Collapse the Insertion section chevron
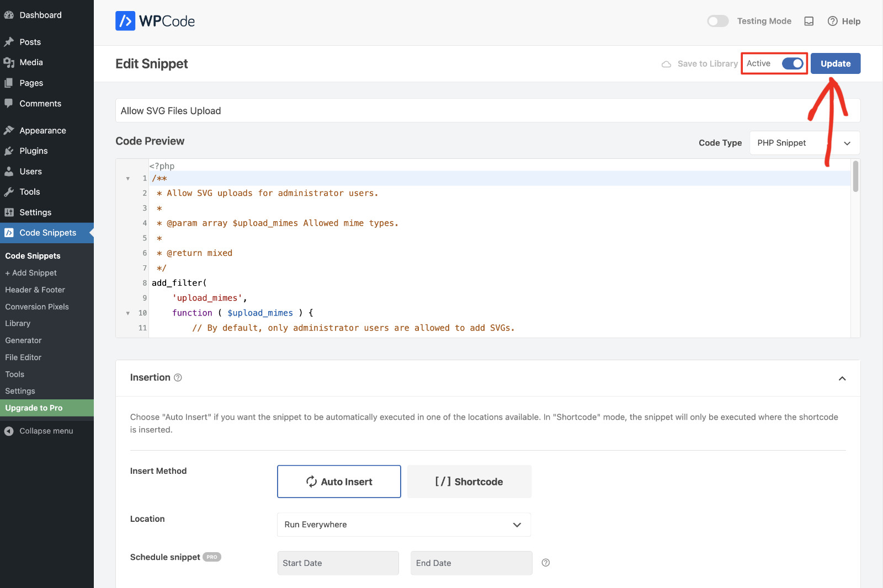The height and width of the screenshot is (588, 883). [x=842, y=378]
